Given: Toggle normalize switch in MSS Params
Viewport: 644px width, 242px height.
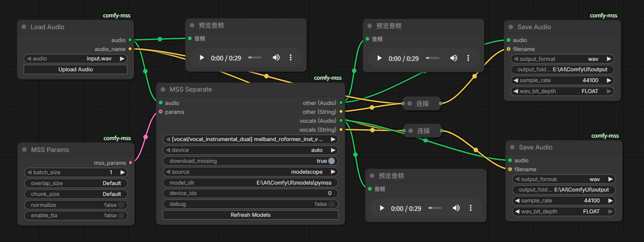Looking at the screenshot, I should 121,205.
